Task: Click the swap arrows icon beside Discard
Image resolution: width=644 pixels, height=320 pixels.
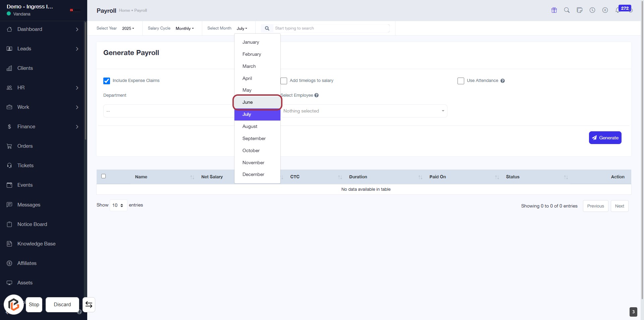Action: 89,305
